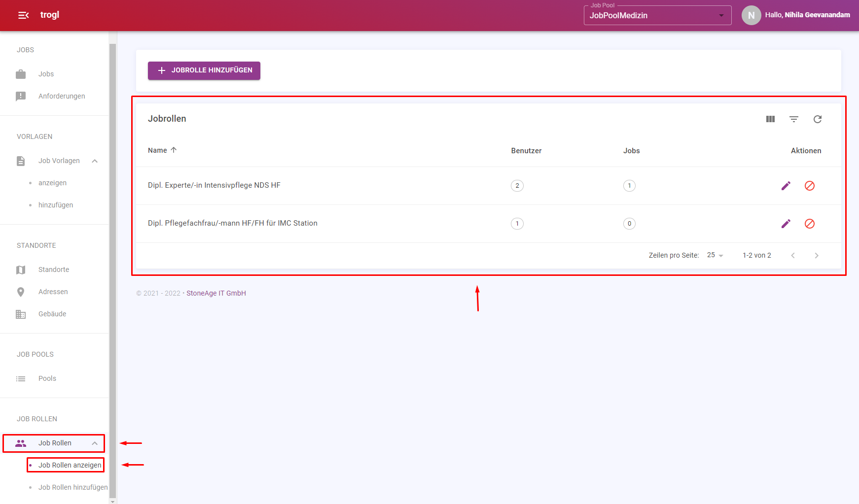Viewport: 859px width, 504px height.
Task: Open Jobs in the sidebar
Action: click(x=46, y=74)
